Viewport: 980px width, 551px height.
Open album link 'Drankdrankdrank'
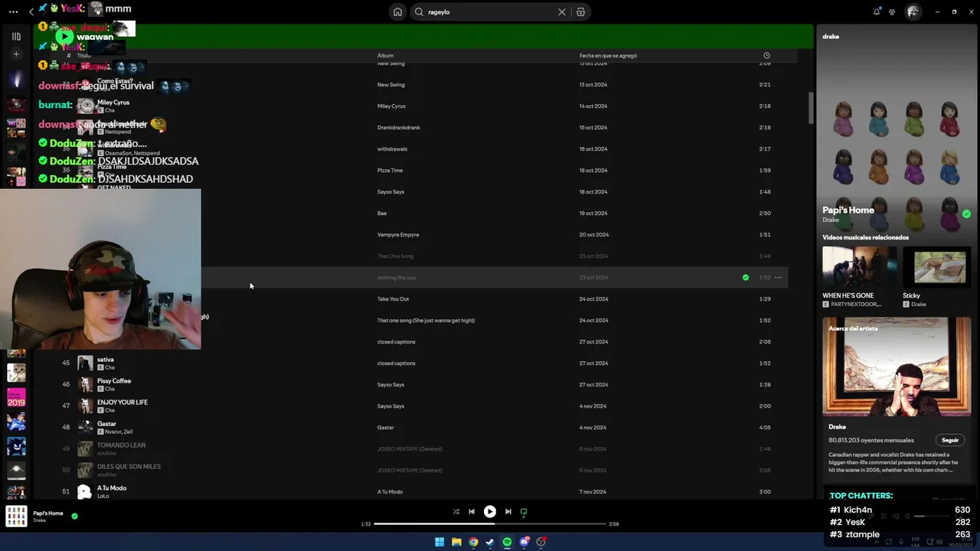pos(399,128)
